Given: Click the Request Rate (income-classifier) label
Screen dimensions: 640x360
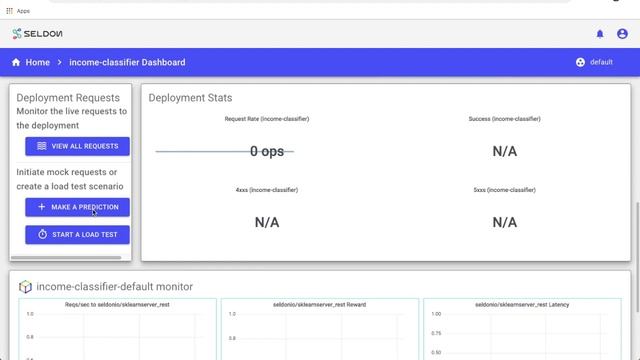Looking at the screenshot, I should (267, 119).
